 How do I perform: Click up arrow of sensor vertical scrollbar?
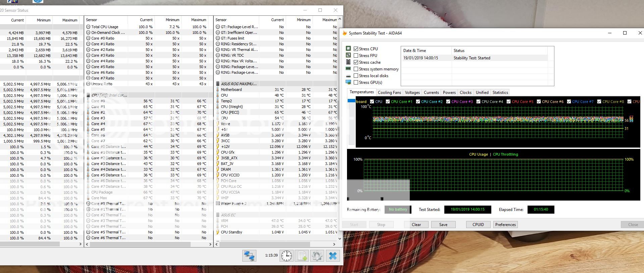click(340, 19)
